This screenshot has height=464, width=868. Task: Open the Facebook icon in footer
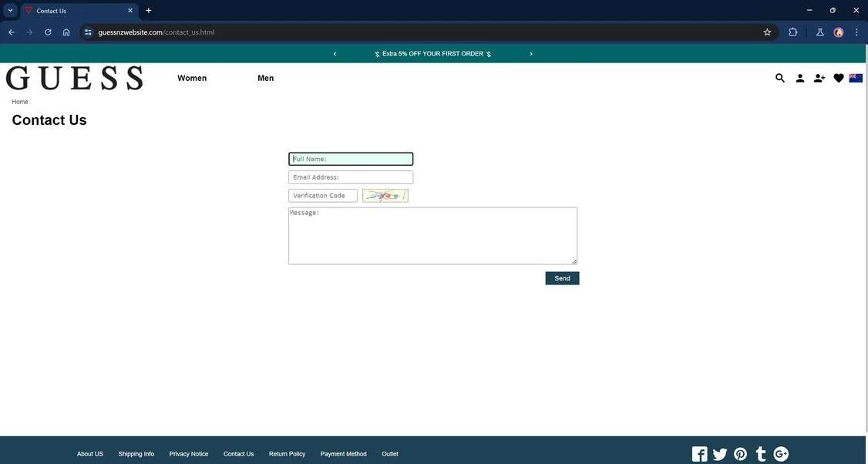[700, 454]
